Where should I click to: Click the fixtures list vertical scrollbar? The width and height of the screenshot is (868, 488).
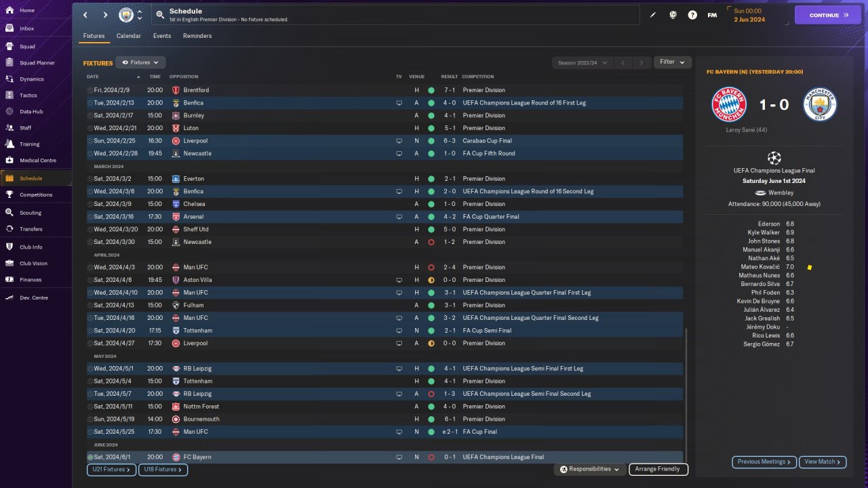686,394
